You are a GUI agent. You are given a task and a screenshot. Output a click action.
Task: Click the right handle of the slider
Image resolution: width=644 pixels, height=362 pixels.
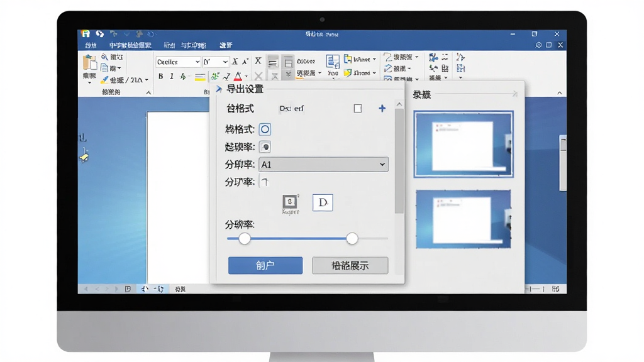click(x=352, y=238)
